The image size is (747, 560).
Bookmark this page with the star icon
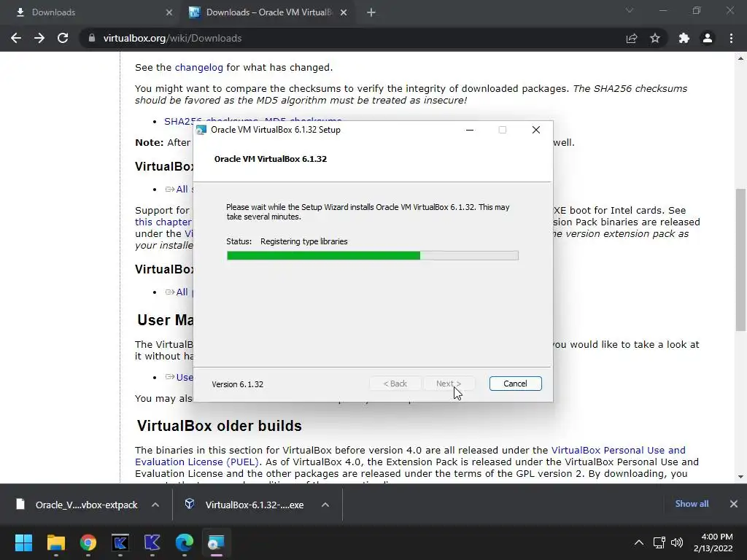[x=655, y=38]
